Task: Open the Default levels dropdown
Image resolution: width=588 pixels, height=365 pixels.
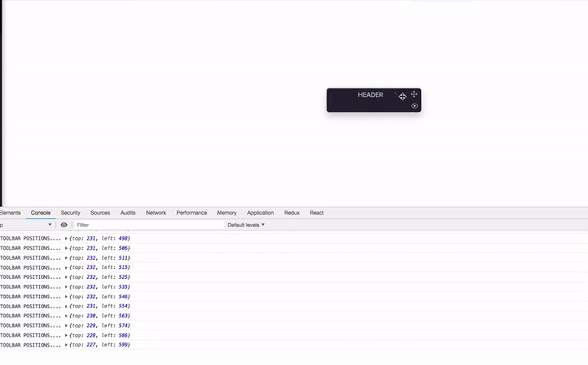Action: tap(246, 225)
